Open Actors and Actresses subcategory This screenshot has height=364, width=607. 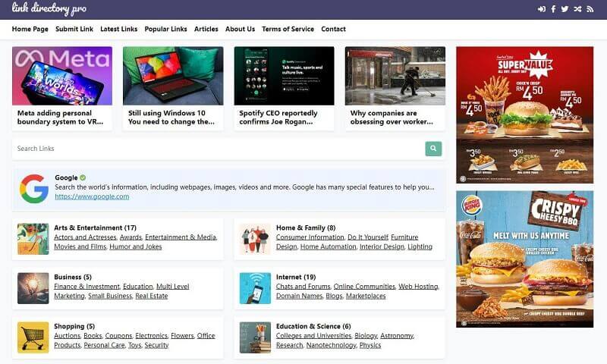point(85,237)
